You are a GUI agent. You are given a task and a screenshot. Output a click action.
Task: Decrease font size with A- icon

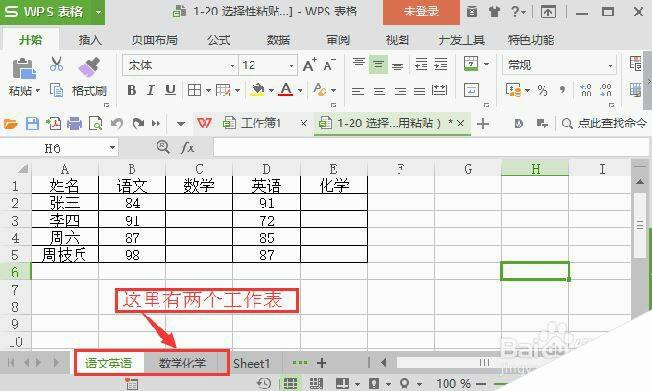(x=329, y=65)
